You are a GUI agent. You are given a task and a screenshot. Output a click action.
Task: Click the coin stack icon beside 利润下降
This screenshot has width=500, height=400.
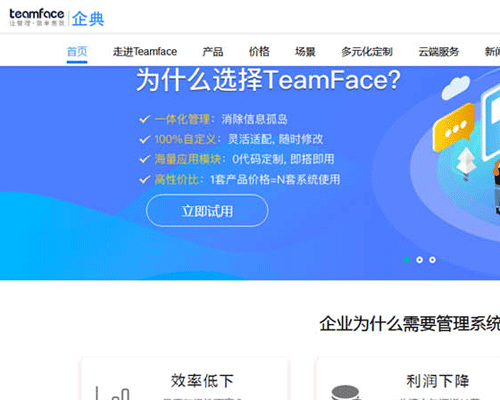pyautogui.click(x=346, y=393)
